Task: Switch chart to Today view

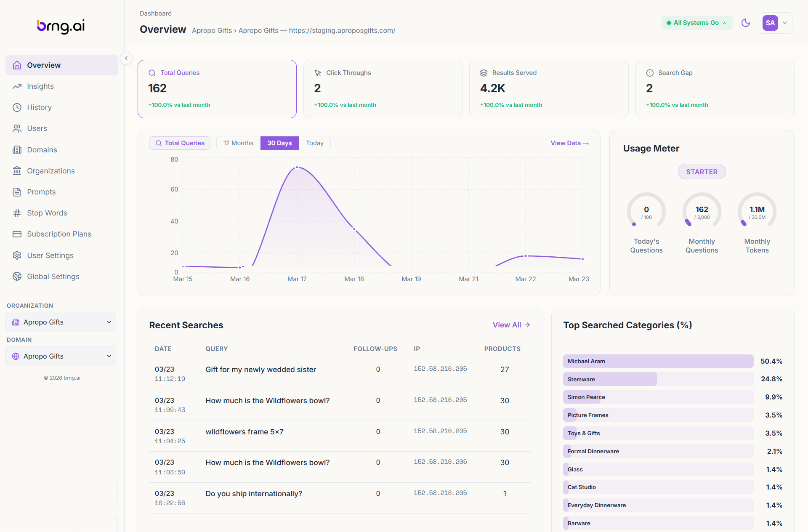Action: point(315,143)
